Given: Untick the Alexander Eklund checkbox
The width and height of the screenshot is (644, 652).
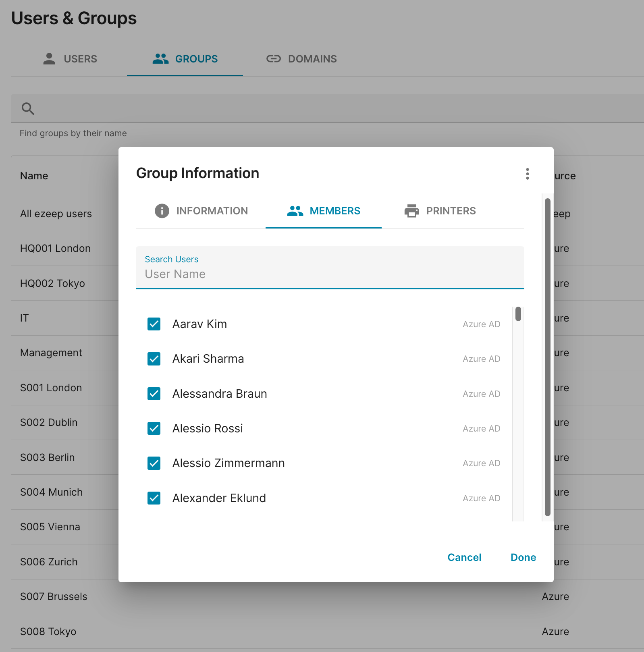Looking at the screenshot, I should coord(154,498).
